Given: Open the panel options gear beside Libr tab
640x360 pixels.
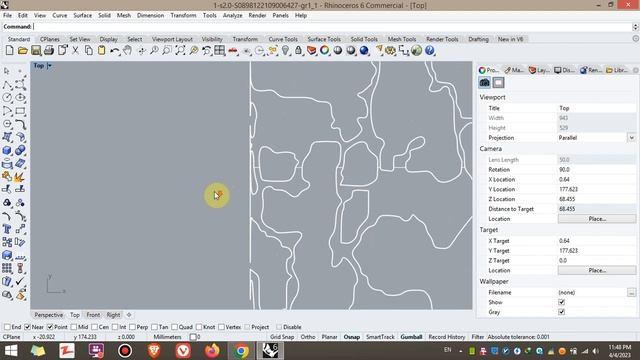Looking at the screenshot, I should [636, 70].
